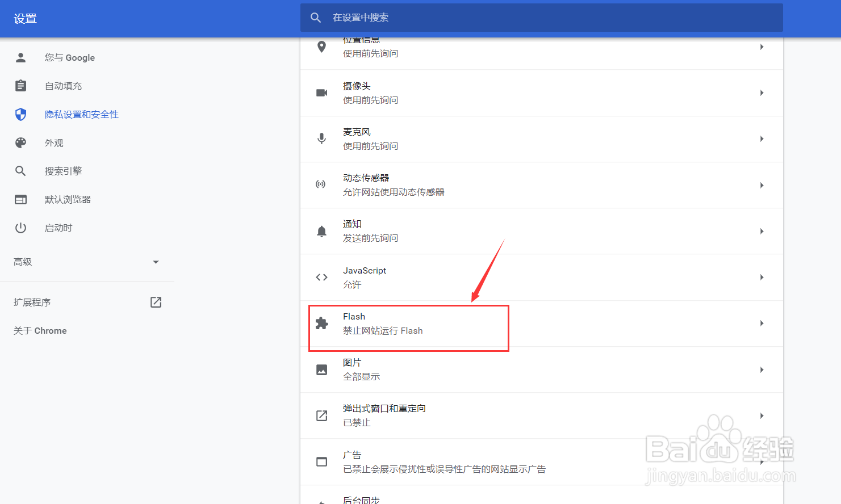Open the 扩展程序 link
This screenshot has width=841, height=504.
coord(32,302)
